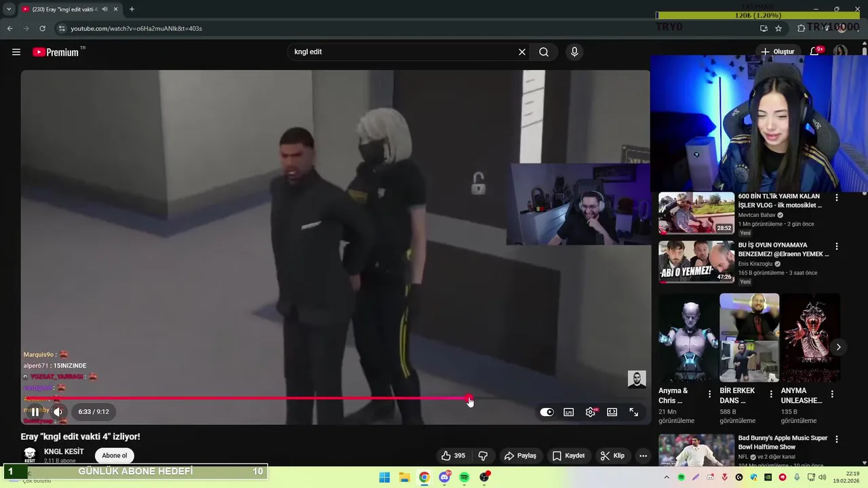This screenshot has width=868, height=488.
Task: Open Spotify from the taskbar
Action: pos(464,477)
